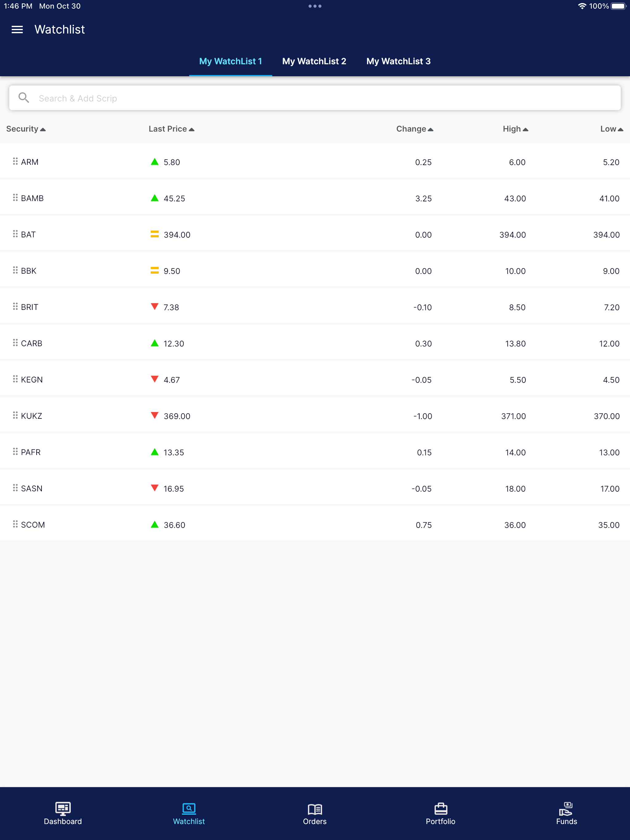The width and height of the screenshot is (630, 840).
Task: Open the Orders book icon
Action: click(x=315, y=809)
